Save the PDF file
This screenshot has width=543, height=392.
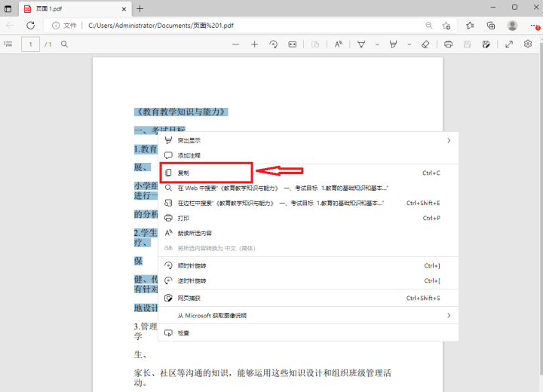click(x=467, y=44)
